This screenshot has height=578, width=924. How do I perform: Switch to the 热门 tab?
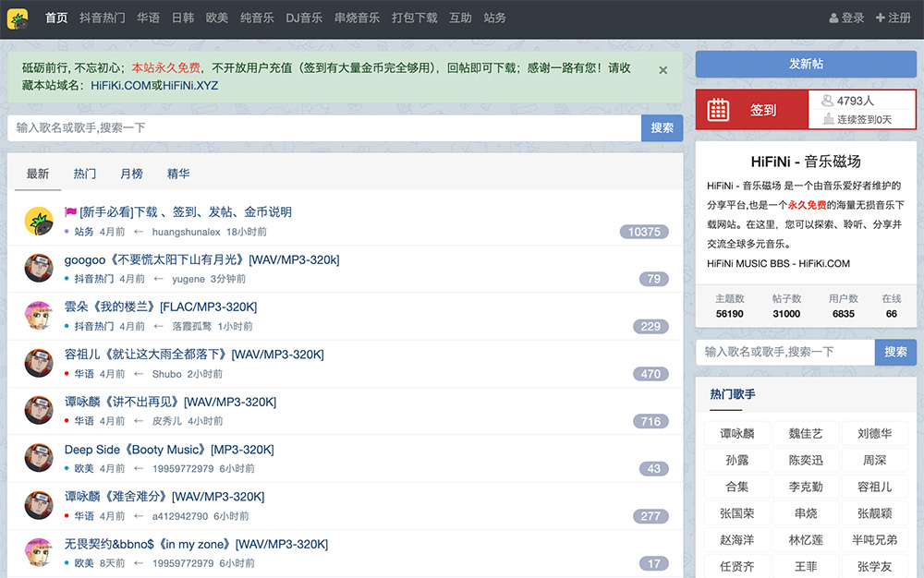[x=85, y=174]
